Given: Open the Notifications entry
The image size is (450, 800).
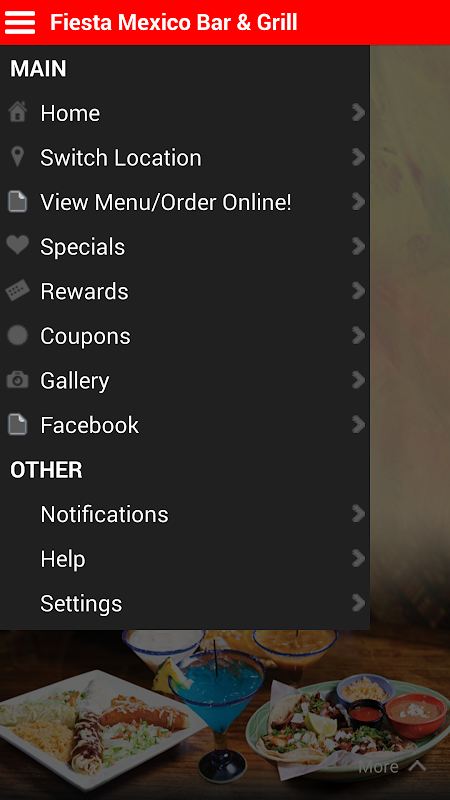Looking at the screenshot, I should click(185, 514).
